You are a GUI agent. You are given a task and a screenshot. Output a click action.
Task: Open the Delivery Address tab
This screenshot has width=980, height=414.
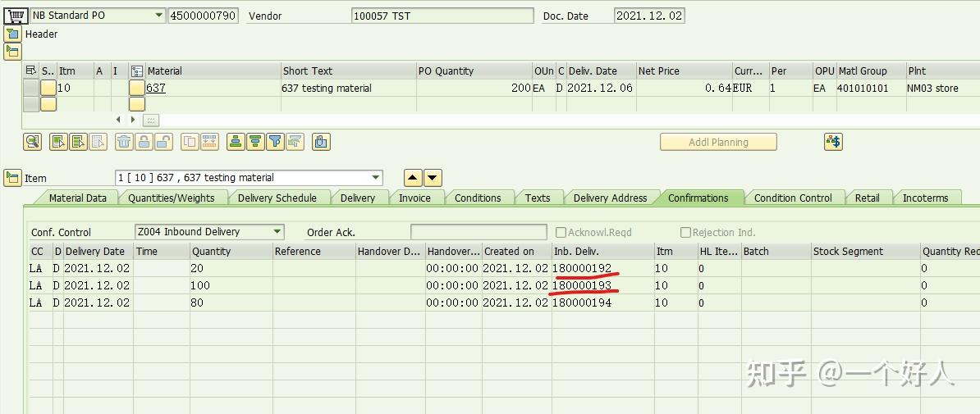point(610,198)
